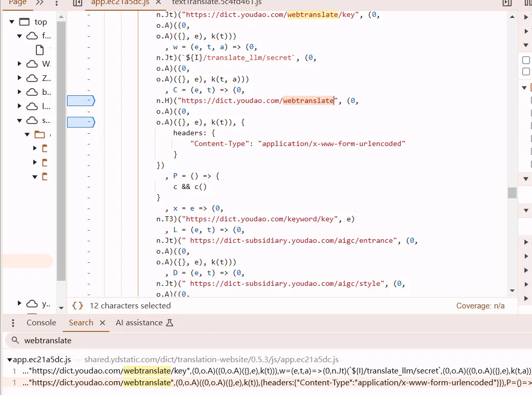Click the top frame window icon
532x395 pixels.
(25, 22)
